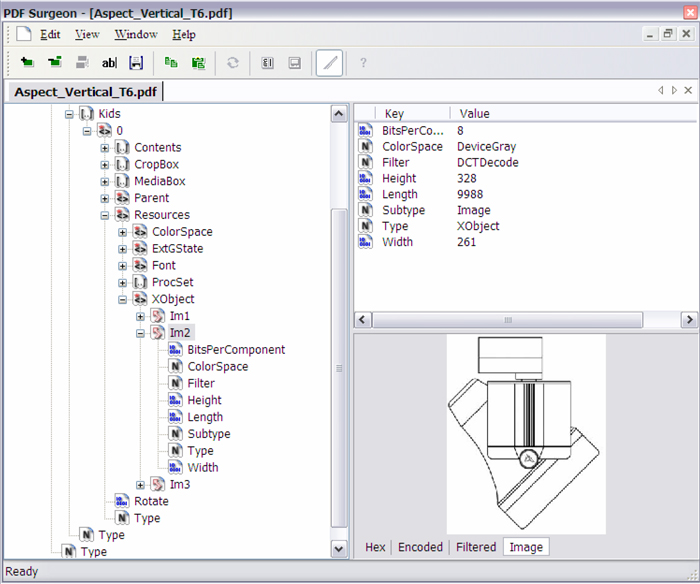700x584 pixels.
Task: Select the Rotate tree item
Action: pyautogui.click(x=151, y=501)
